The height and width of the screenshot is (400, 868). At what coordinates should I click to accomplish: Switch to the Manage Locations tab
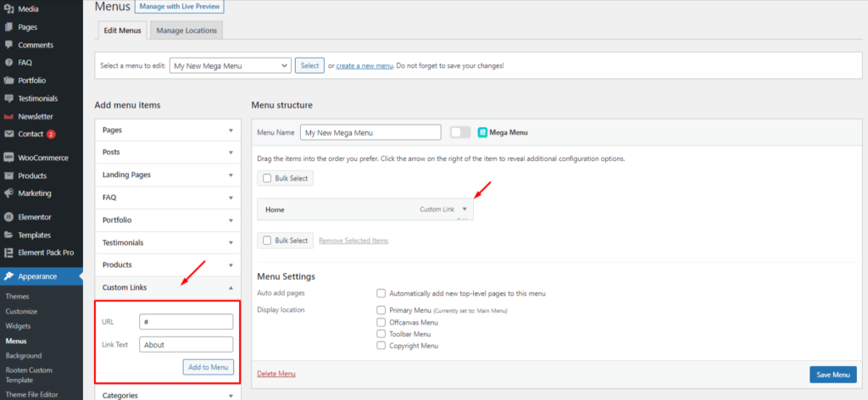click(186, 31)
